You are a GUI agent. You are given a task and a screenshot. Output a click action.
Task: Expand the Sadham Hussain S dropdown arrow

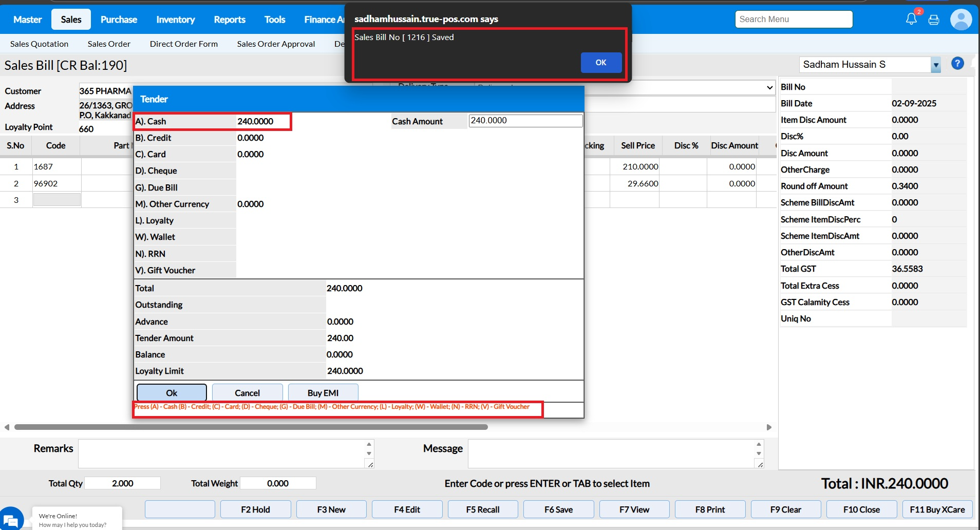[x=935, y=65]
